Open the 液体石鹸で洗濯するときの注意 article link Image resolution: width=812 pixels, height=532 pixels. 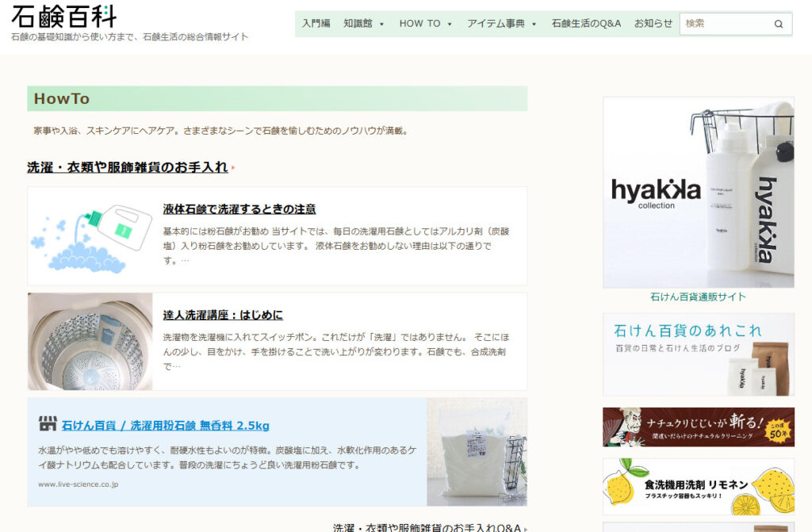[239, 209]
